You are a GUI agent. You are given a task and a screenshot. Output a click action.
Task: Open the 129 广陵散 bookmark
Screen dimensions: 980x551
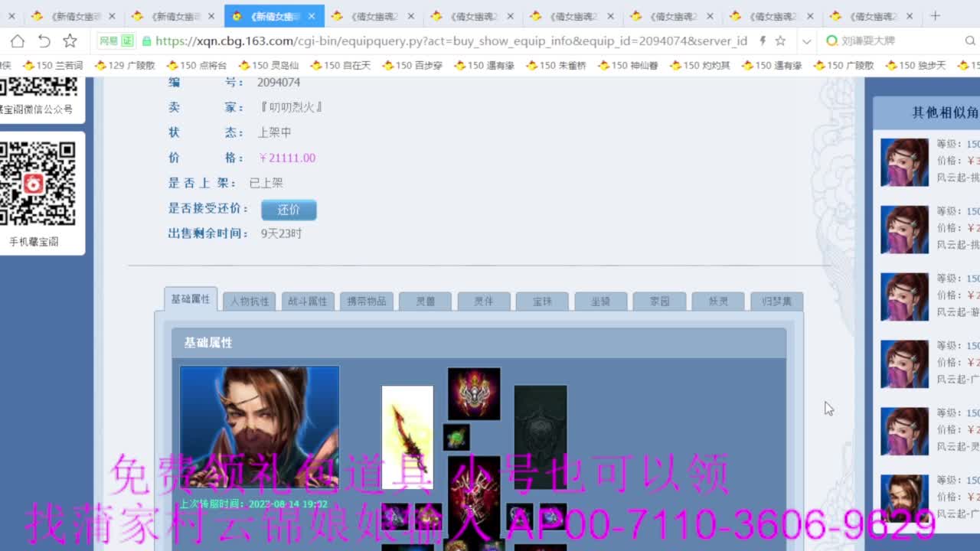click(x=126, y=66)
